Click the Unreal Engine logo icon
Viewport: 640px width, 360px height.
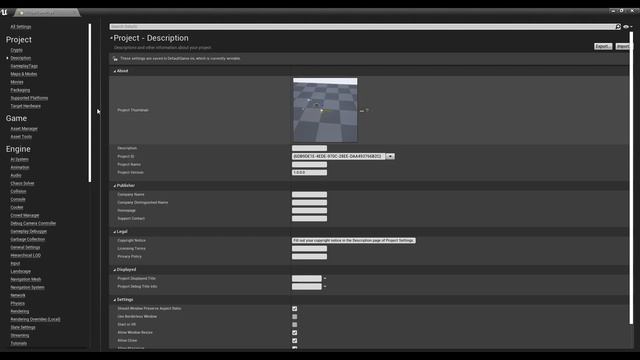pos(4,12)
